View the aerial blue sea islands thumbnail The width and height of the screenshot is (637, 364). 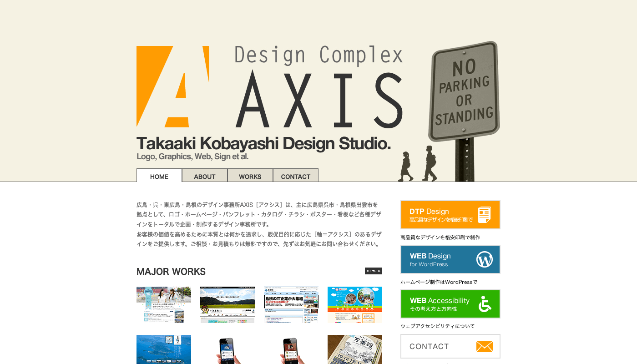(164, 349)
